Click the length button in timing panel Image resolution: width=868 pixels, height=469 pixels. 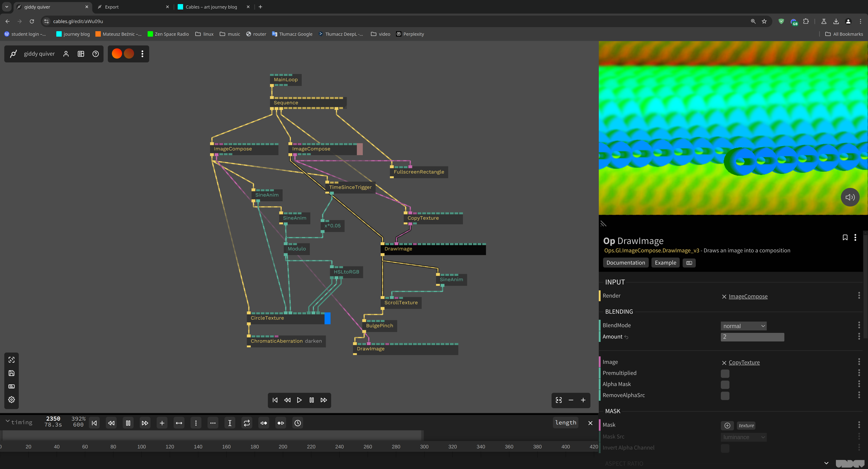point(565,422)
